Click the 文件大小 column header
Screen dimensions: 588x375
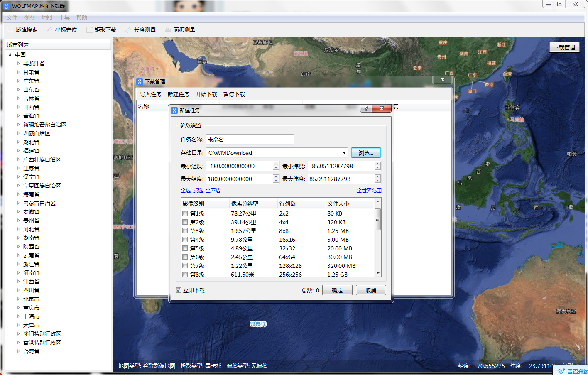pyautogui.click(x=350, y=203)
